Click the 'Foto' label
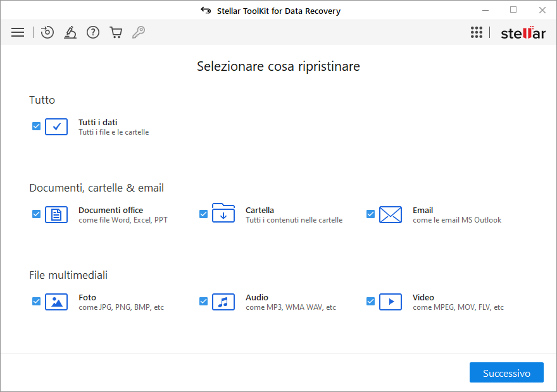This screenshot has width=557, height=392. (x=87, y=298)
